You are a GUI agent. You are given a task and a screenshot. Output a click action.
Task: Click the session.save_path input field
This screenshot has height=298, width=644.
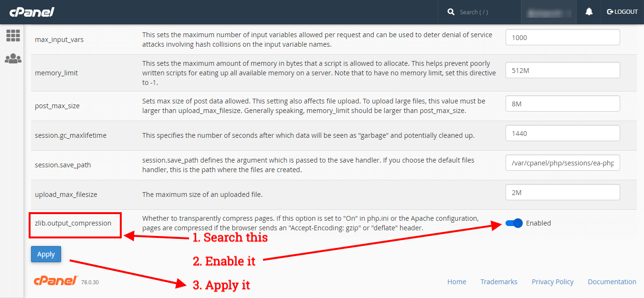[562, 163]
